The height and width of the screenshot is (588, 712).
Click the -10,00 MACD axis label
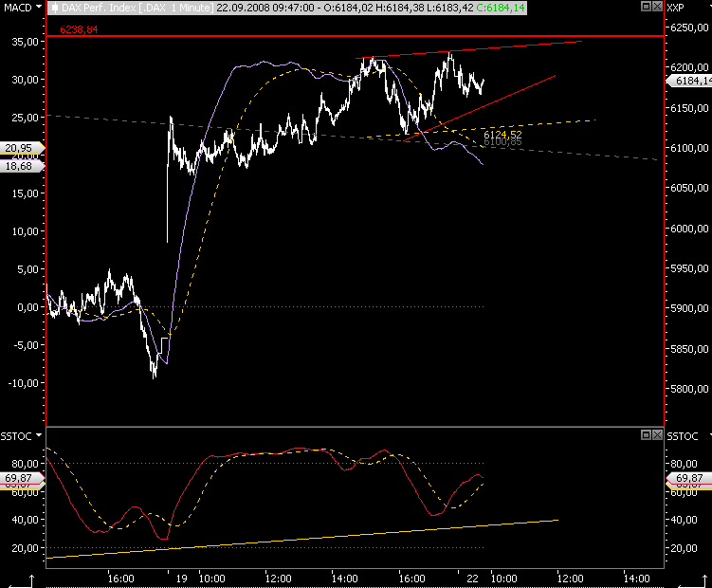pyautogui.click(x=23, y=383)
